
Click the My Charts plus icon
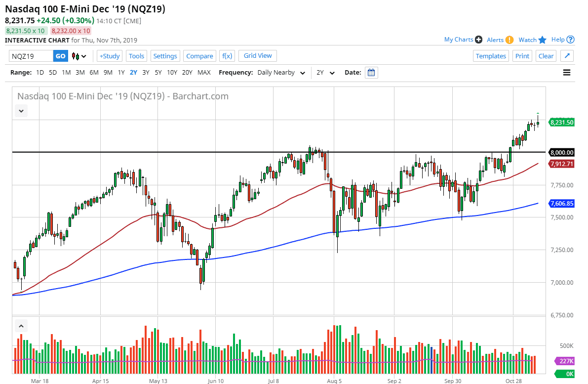tap(477, 39)
